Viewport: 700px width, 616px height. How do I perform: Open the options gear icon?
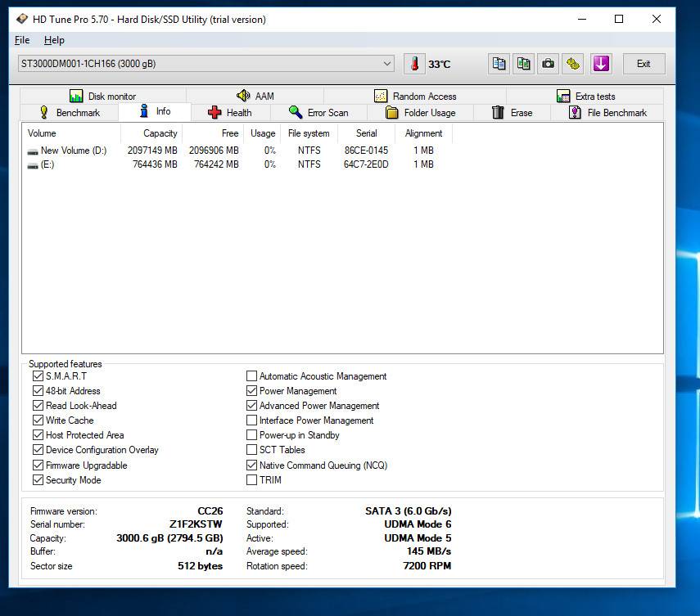(x=573, y=64)
